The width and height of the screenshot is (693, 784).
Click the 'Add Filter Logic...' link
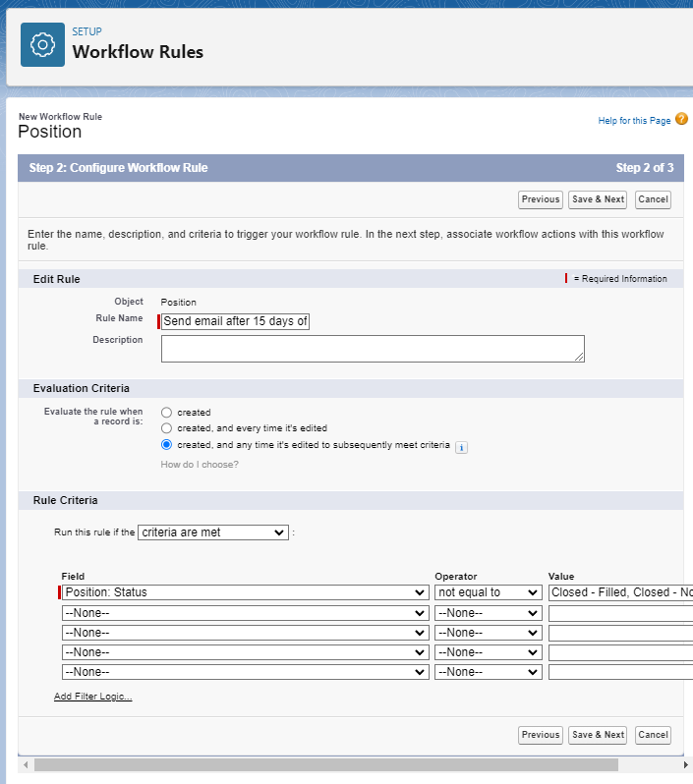[93, 696]
